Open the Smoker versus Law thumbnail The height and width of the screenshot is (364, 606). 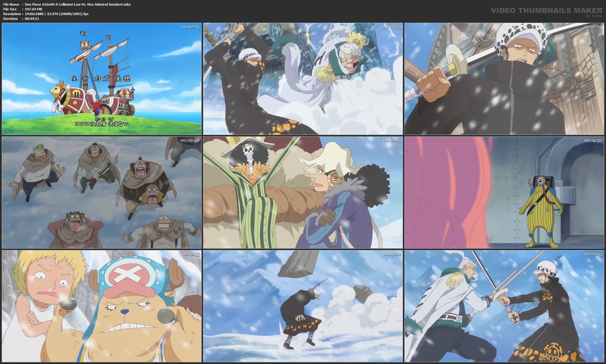(504, 305)
